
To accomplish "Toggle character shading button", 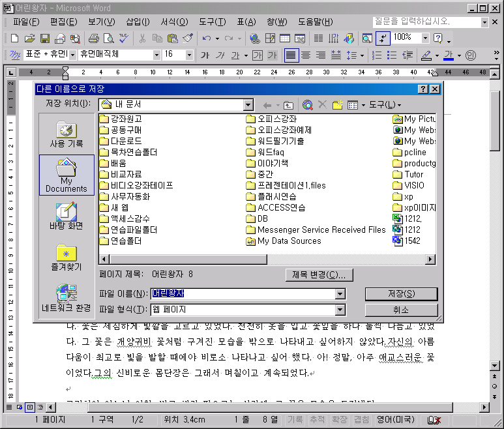I will 273,55.
